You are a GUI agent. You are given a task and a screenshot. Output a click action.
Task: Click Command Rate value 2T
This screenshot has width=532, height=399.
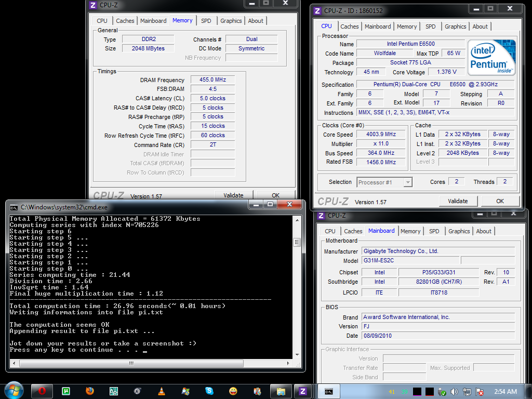click(212, 144)
